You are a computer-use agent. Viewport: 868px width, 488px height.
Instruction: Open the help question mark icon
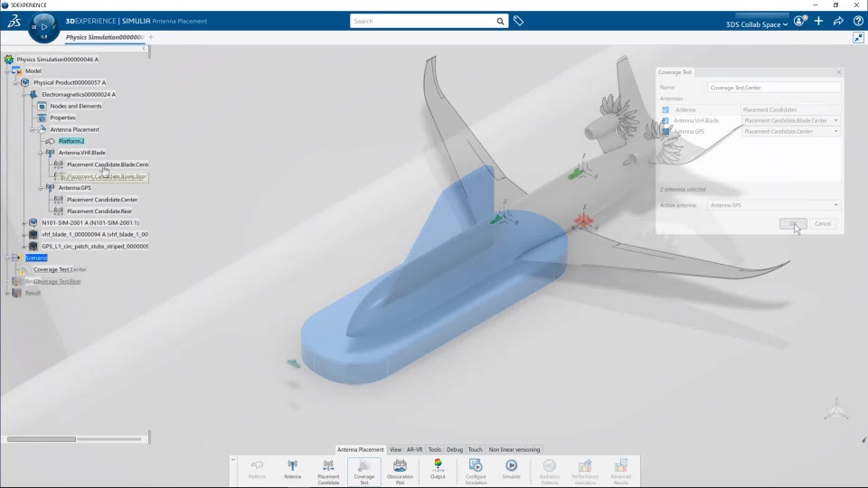[858, 21]
